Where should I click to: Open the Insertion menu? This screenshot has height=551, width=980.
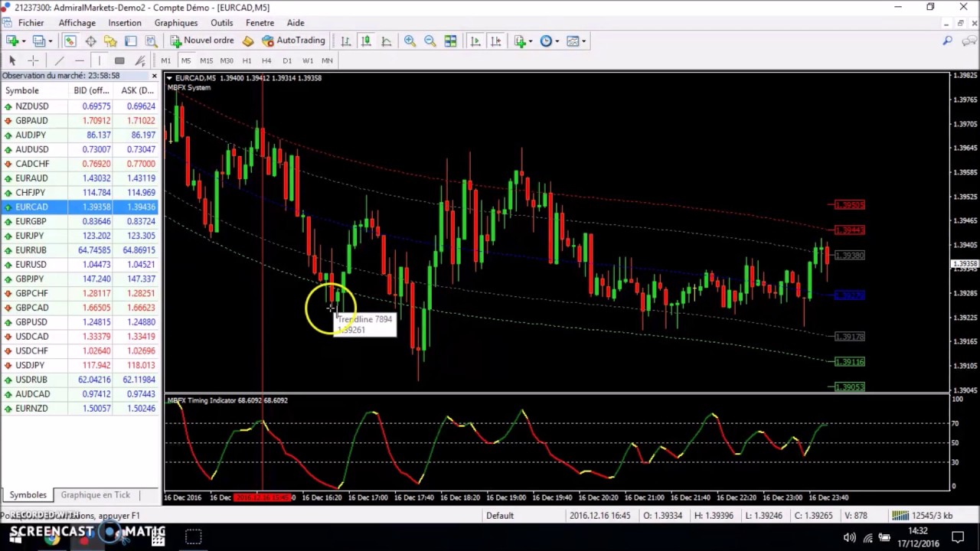125,23
